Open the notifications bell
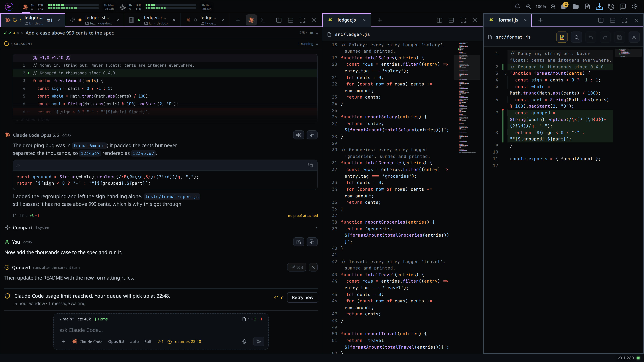The image size is (644, 362). [x=517, y=7]
